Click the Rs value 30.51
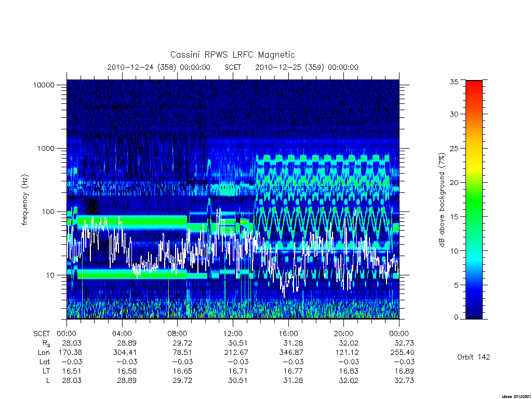 tap(237, 343)
